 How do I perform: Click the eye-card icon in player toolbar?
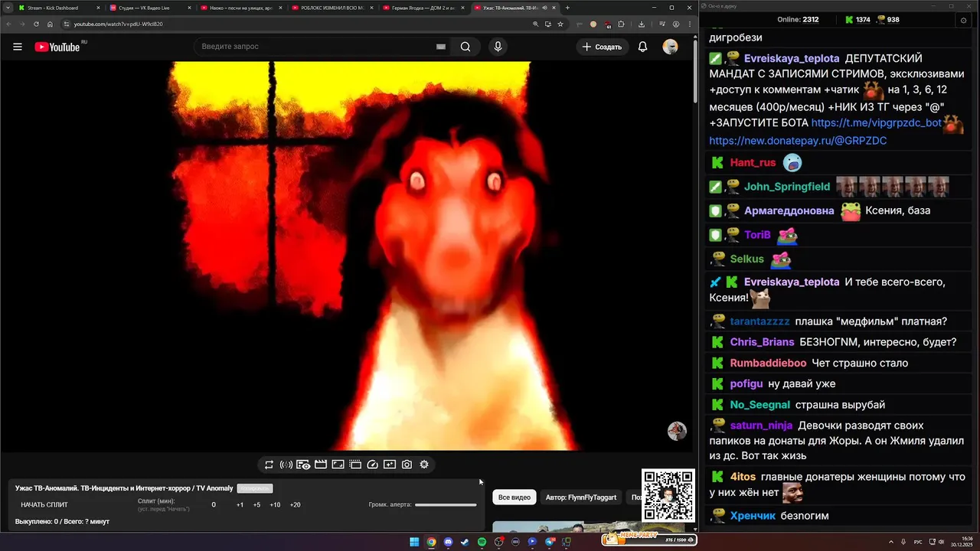click(303, 465)
